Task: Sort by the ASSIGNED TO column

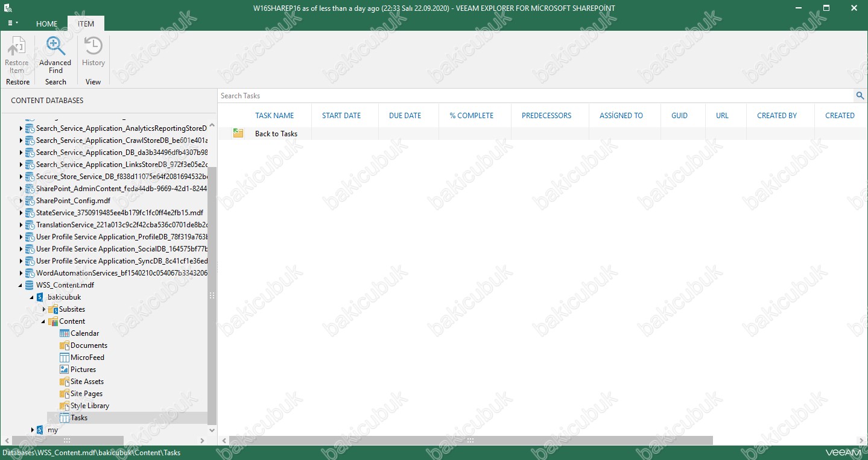Action: pos(621,116)
